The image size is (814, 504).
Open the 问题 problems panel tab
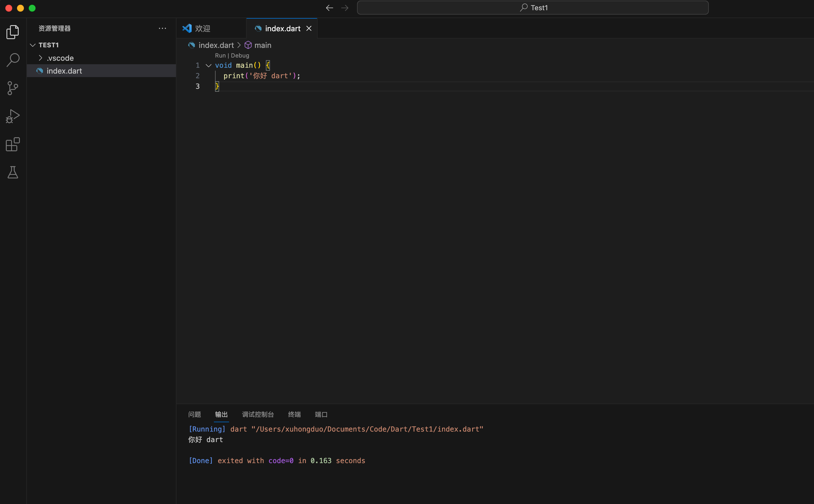195,414
